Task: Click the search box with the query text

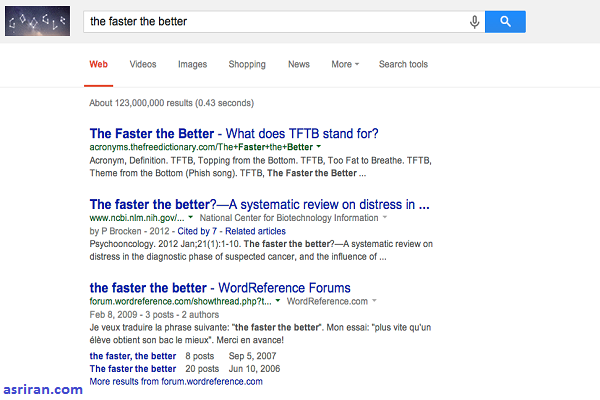Action: pyautogui.click(x=270, y=21)
